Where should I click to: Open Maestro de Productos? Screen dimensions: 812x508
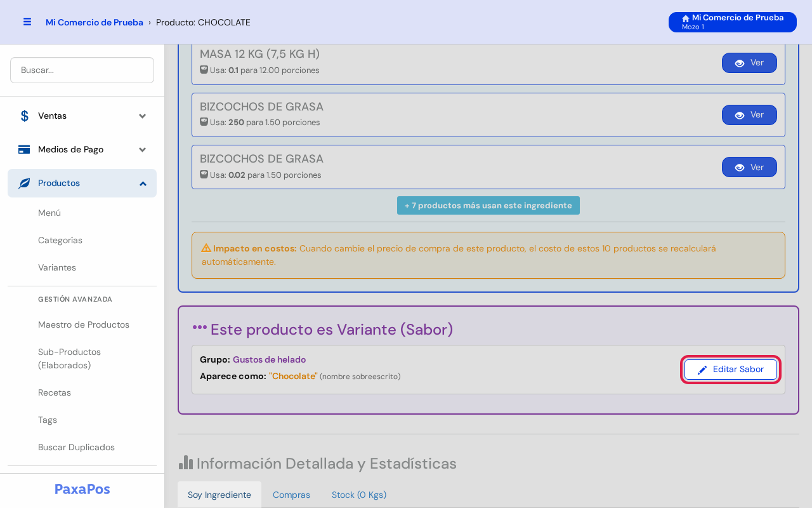[84, 324]
